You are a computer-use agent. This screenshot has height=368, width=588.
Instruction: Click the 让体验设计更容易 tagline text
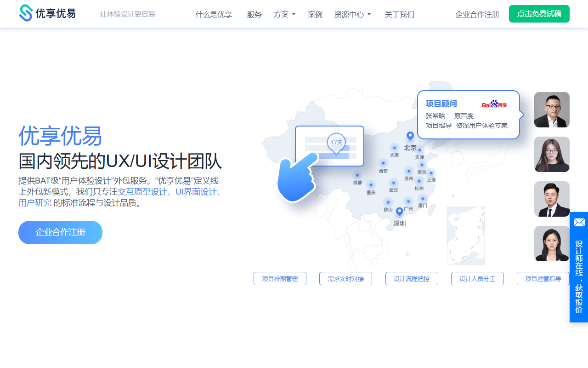pos(128,14)
